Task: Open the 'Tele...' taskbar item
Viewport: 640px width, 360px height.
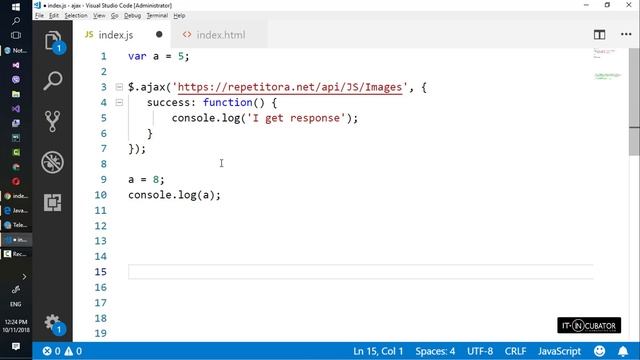Action: tap(16, 225)
